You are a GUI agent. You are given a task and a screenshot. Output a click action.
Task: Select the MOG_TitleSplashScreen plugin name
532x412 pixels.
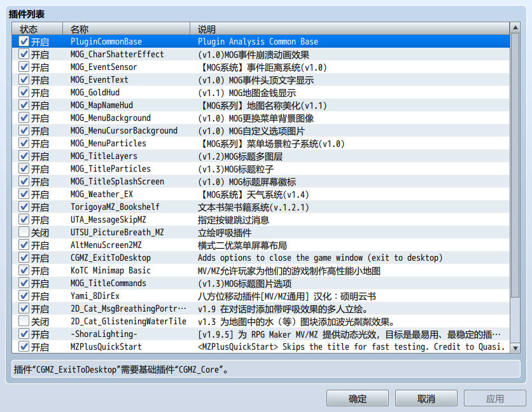pos(117,181)
